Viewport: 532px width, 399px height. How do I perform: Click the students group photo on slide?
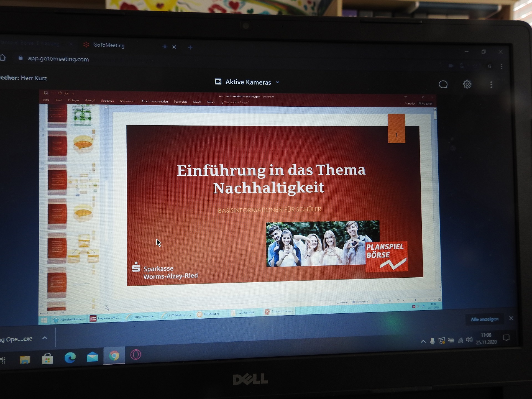[x=323, y=244]
